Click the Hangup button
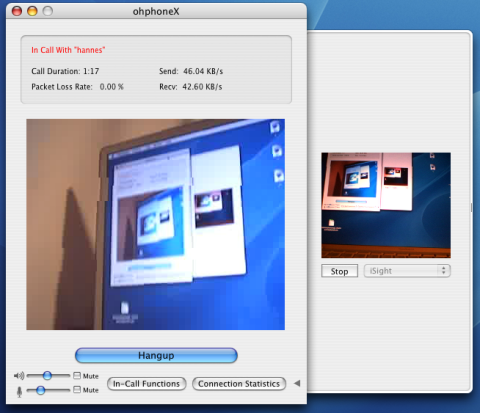480x413 pixels. tap(156, 356)
